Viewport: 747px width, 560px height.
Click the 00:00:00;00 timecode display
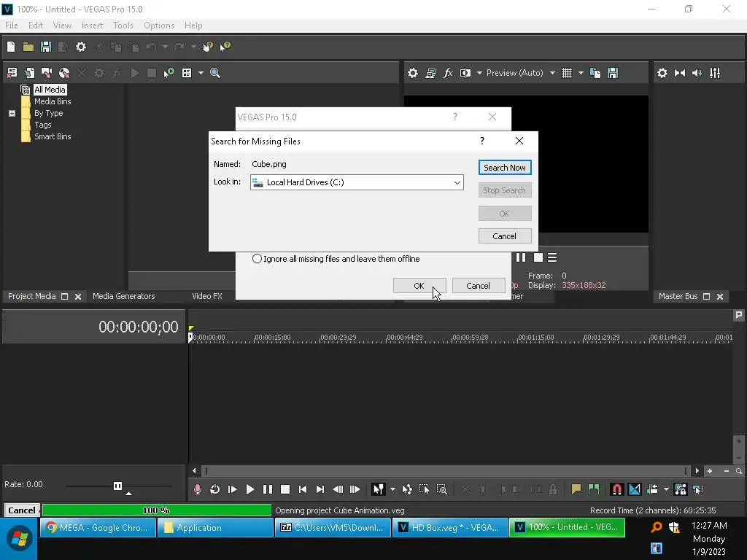138,327
